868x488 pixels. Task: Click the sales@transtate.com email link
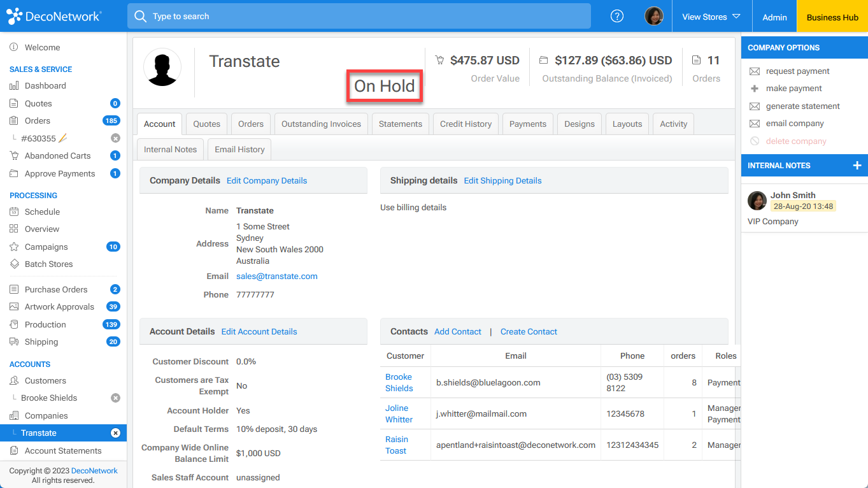coord(277,276)
